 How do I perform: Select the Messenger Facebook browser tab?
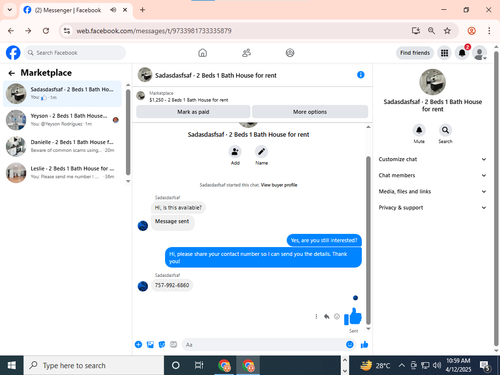tap(76, 10)
